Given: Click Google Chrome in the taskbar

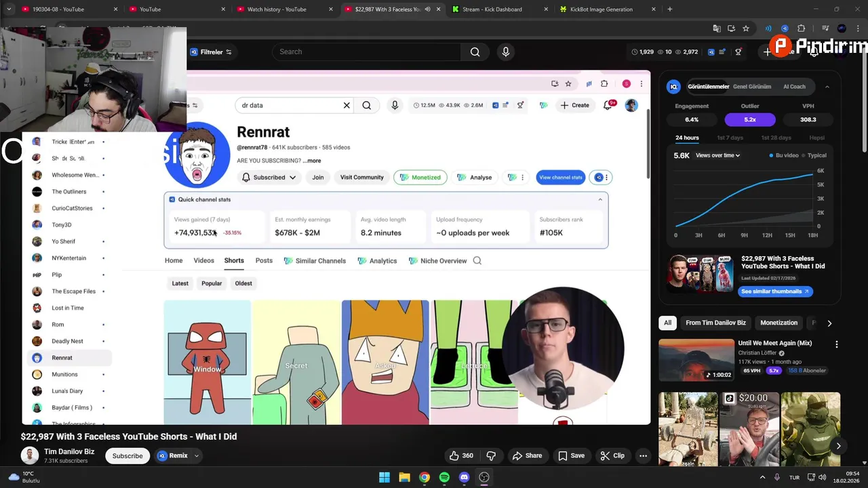Looking at the screenshot, I should (x=424, y=477).
